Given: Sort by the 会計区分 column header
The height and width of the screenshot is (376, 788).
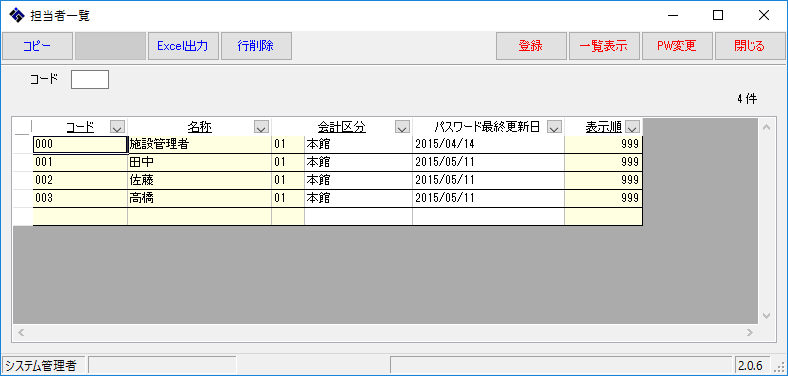Looking at the screenshot, I should (x=342, y=127).
